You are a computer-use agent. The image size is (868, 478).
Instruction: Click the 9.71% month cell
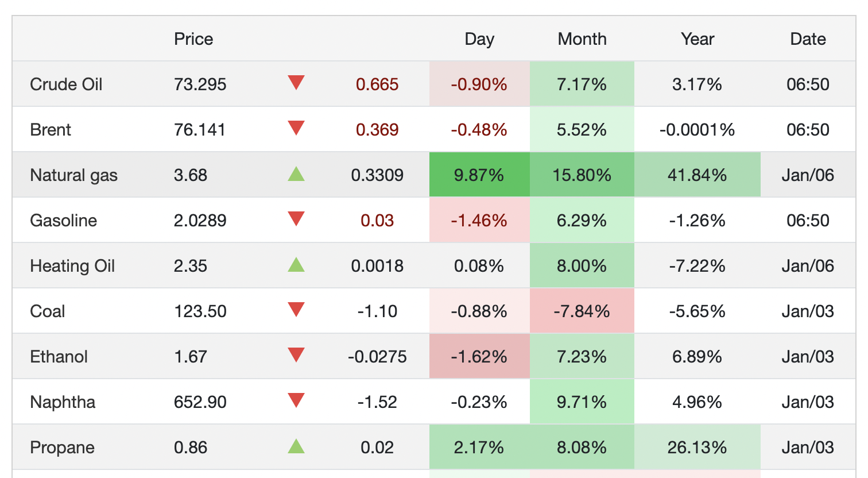(582, 402)
